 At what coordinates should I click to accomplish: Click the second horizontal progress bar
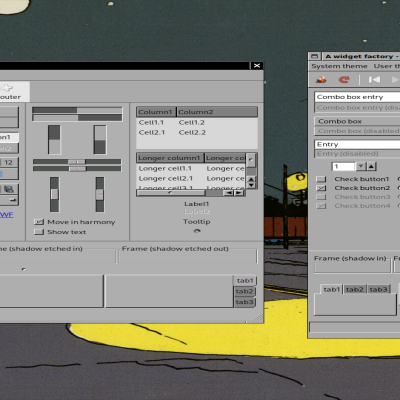(77, 118)
